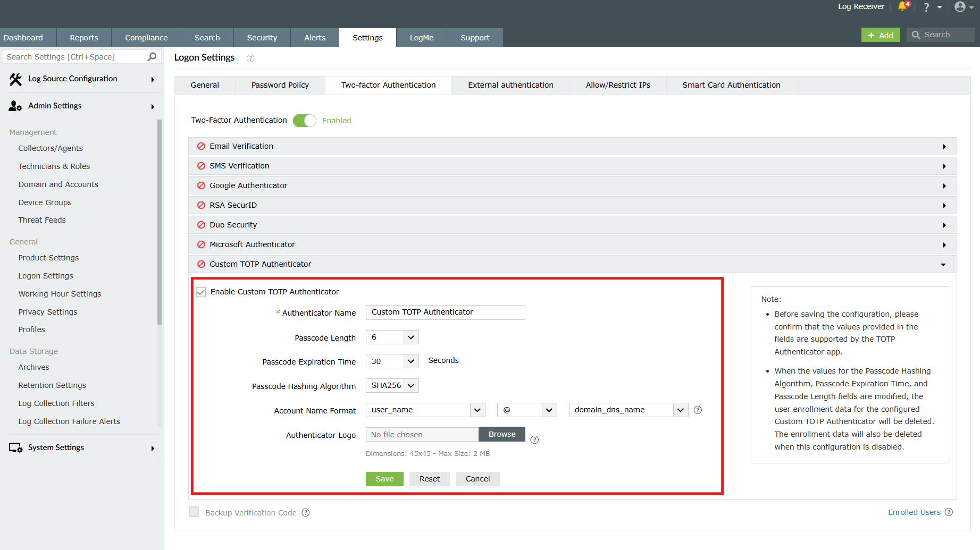Open Retention Settings in sidebar

point(52,385)
